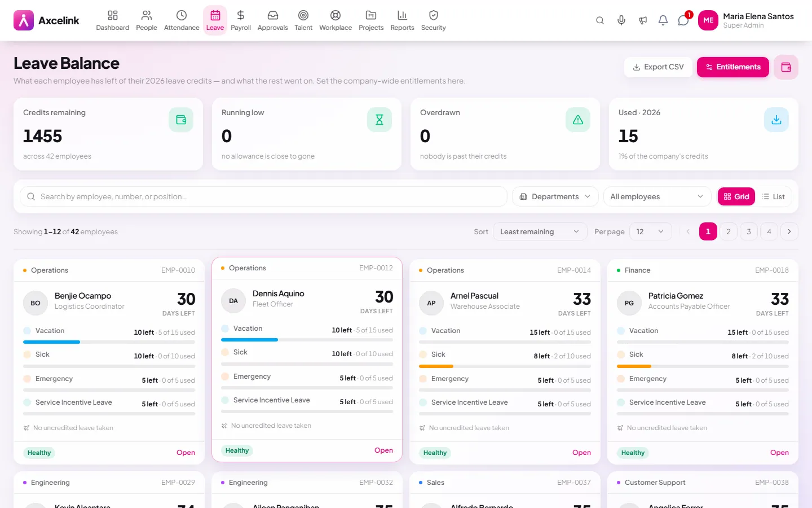Open Entitlements settings
Screen dimensions: 812x508
click(x=733, y=67)
